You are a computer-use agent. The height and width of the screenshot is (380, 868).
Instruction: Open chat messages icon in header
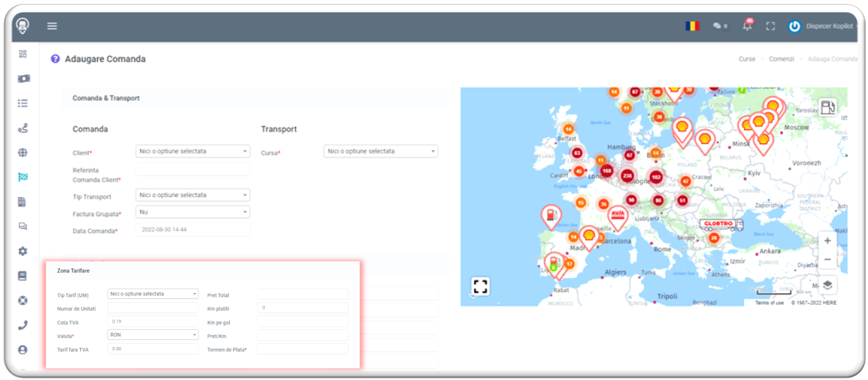pos(719,26)
